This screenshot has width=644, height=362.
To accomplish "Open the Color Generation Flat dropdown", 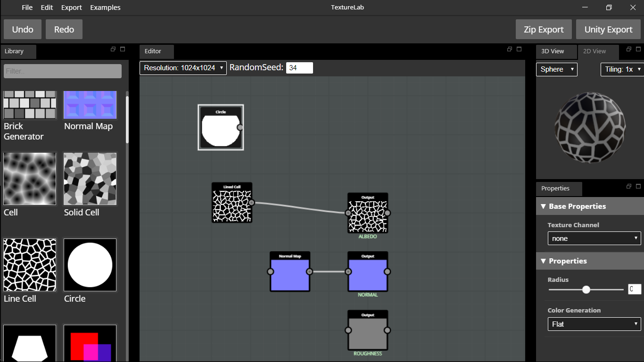I will tap(594, 324).
